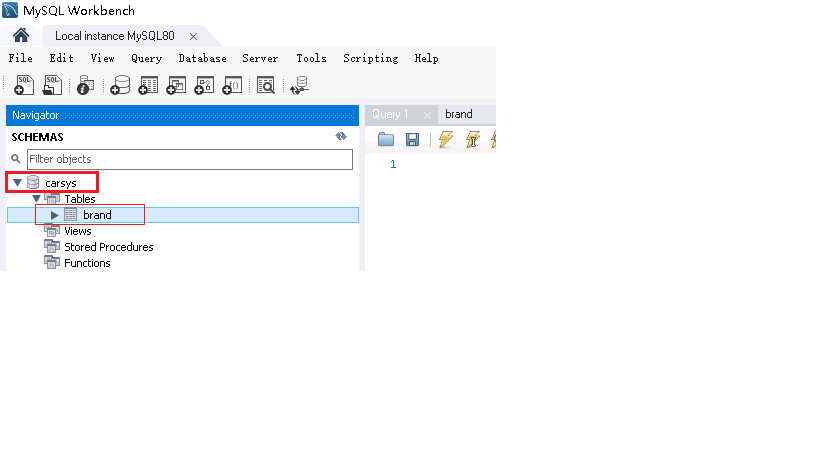This screenshot has height=460, width=819.
Task: Close the Local instance MySQL80 tab
Action: tap(193, 37)
